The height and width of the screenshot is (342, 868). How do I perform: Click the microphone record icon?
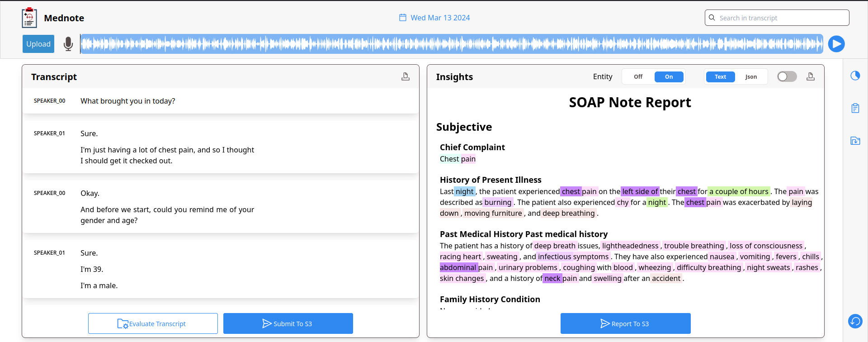coord(68,44)
